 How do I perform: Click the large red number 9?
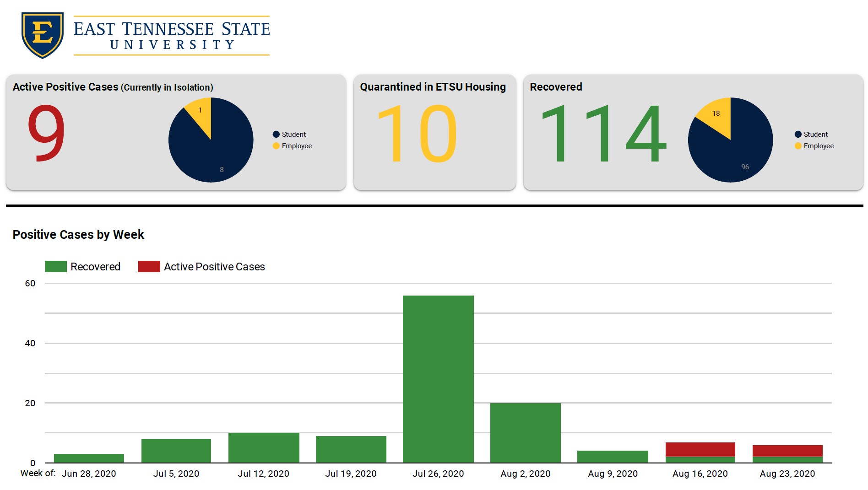pos(46,133)
